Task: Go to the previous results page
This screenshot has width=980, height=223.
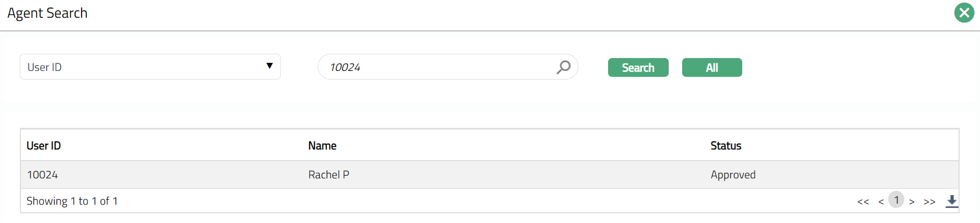Action: coord(881,202)
